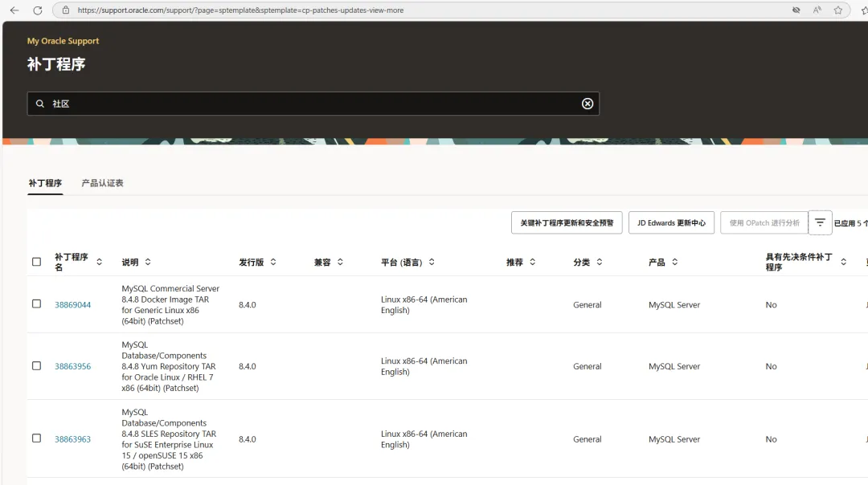Screen dimensions: 868x485
Task: Click the browser address bar URL
Action: pyautogui.click(x=240, y=10)
